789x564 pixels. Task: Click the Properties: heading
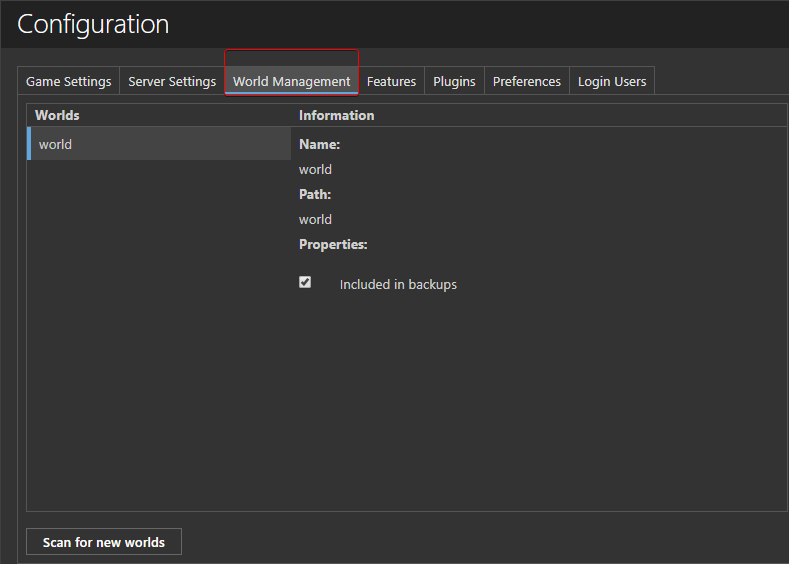coord(333,245)
